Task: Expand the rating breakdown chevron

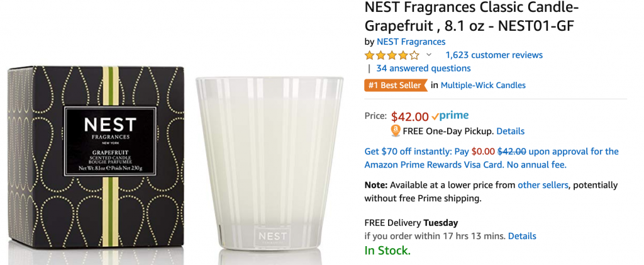Action: (x=429, y=55)
